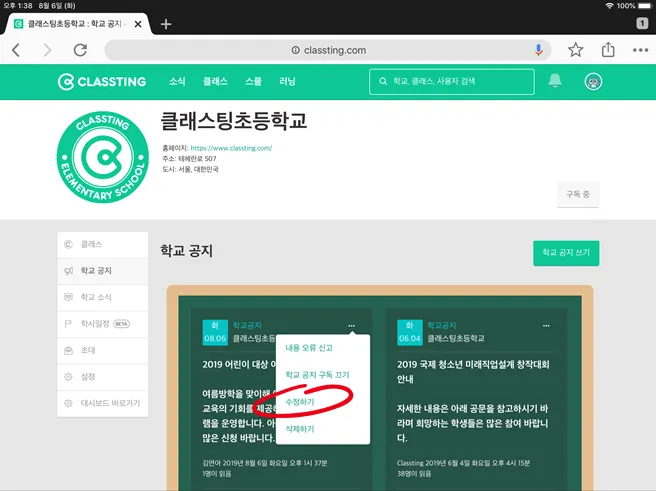Bookmark the page with the star icon

pyautogui.click(x=576, y=50)
